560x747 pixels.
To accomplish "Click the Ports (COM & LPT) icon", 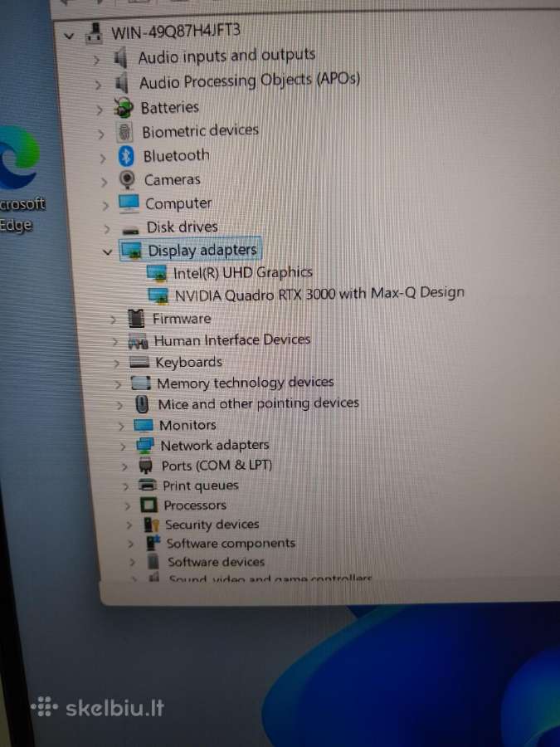I will (x=146, y=466).
